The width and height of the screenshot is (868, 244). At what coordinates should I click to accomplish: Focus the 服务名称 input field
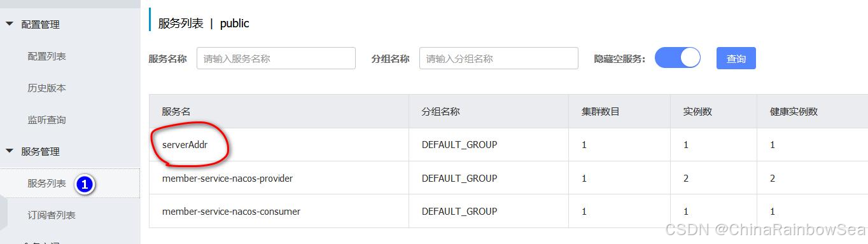(x=276, y=58)
